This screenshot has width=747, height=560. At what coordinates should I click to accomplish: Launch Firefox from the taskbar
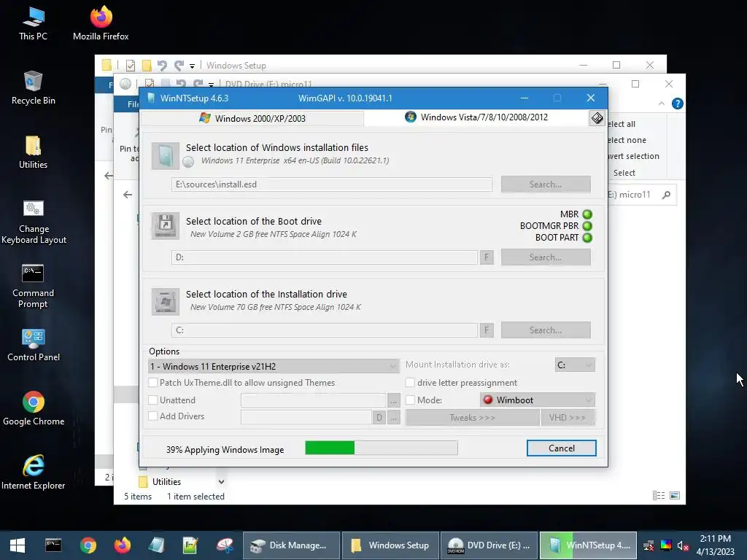(x=123, y=545)
